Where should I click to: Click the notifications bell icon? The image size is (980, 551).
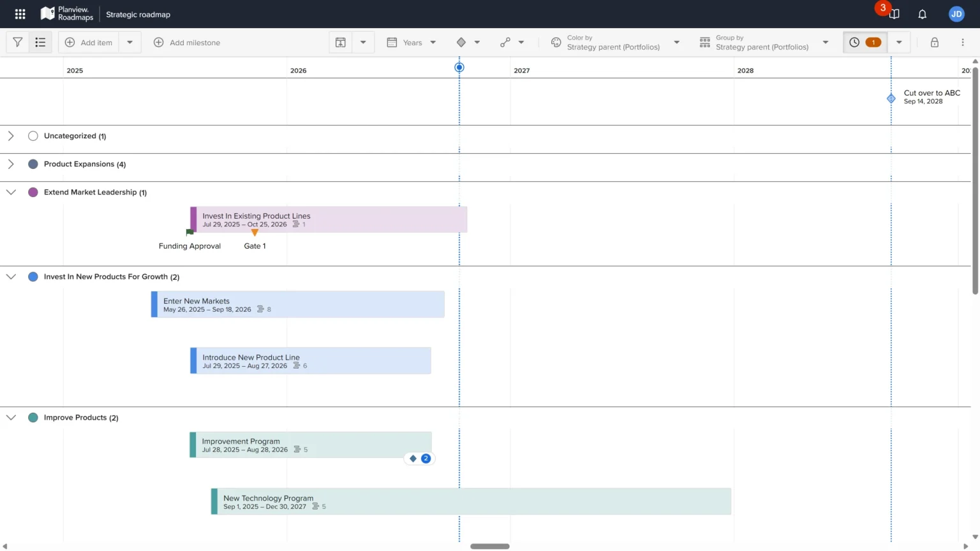pyautogui.click(x=923, y=14)
